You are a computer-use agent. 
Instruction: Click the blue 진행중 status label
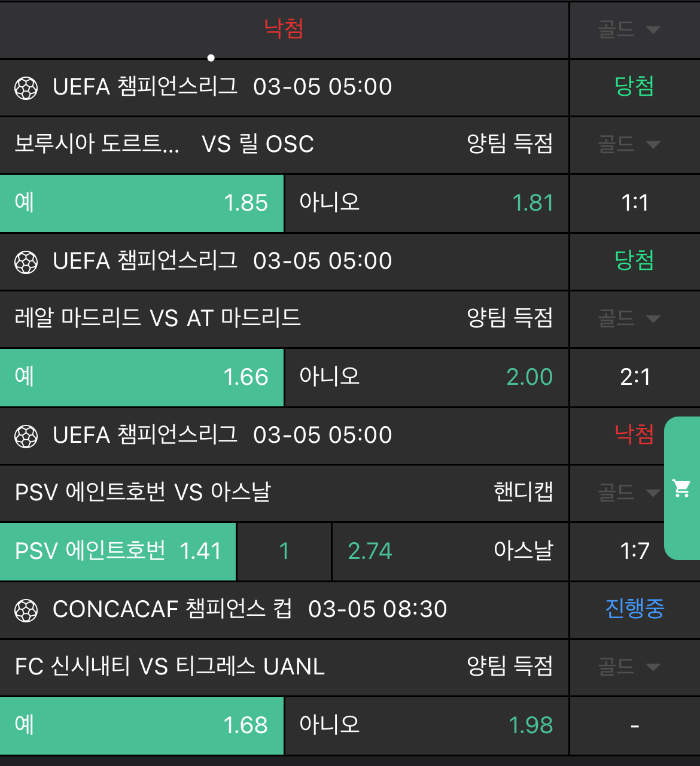pos(634,609)
